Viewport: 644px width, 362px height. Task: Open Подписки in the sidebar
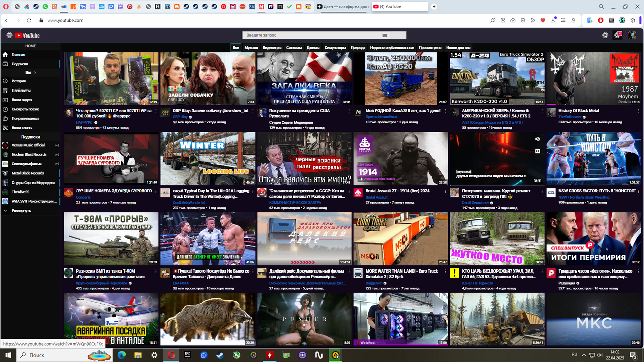point(30,64)
